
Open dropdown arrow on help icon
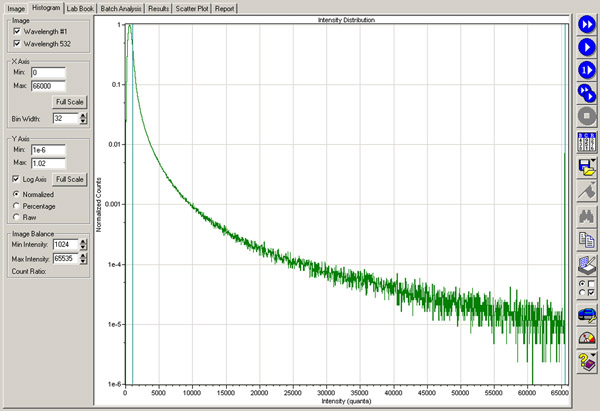tap(594, 355)
